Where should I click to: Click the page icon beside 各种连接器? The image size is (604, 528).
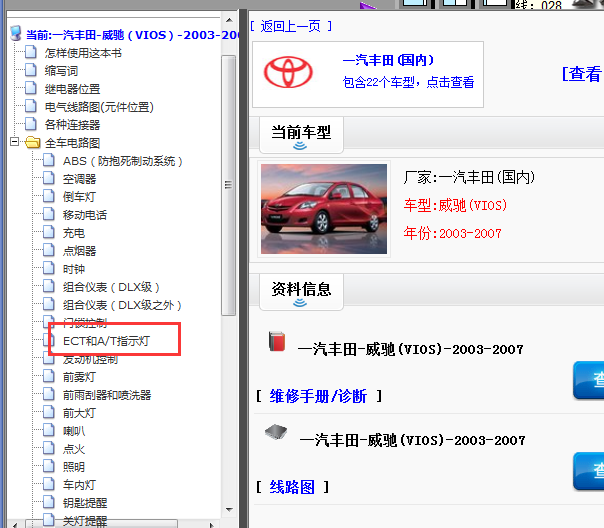pyautogui.click(x=31, y=124)
